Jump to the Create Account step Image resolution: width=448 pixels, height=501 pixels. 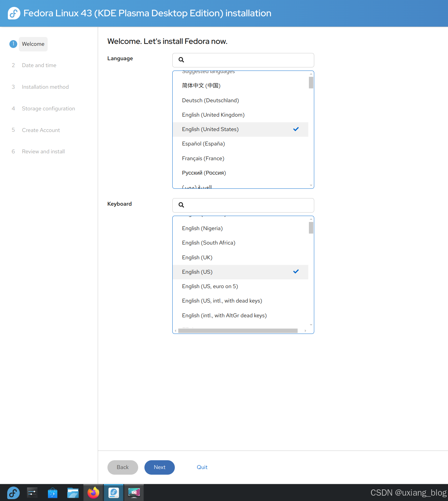click(41, 130)
